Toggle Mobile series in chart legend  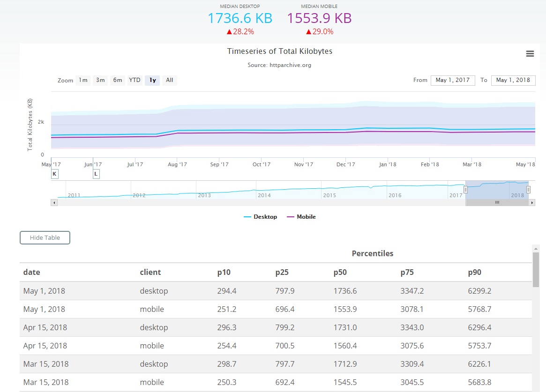[301, 217]
